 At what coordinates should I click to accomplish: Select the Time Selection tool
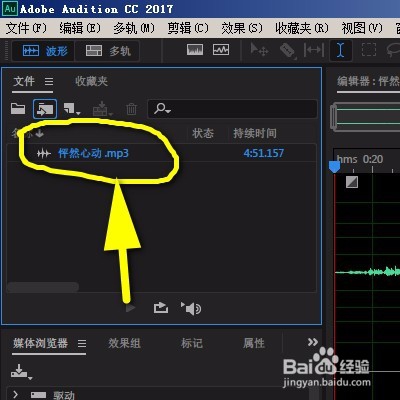pos(340,50)
